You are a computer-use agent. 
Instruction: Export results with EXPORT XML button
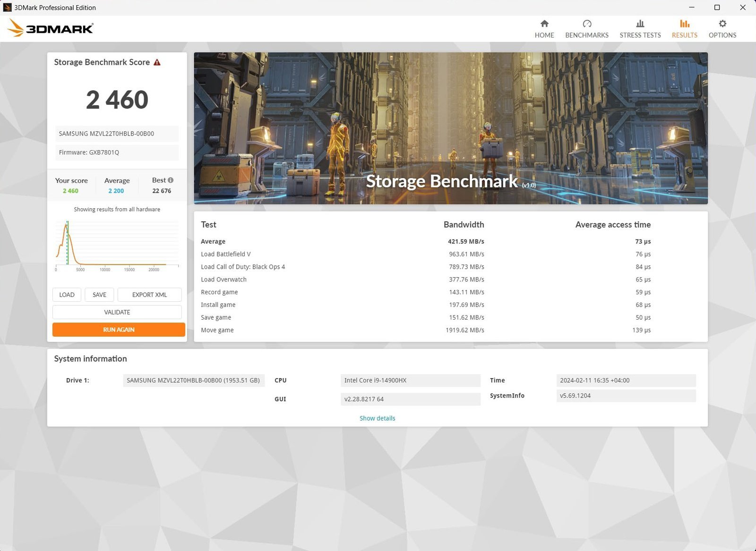(149, 295)
